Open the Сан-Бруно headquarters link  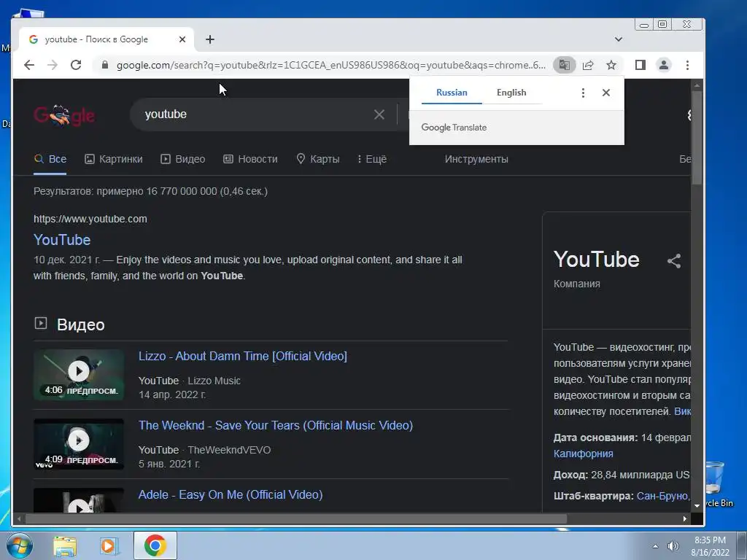tap(664, 496)
